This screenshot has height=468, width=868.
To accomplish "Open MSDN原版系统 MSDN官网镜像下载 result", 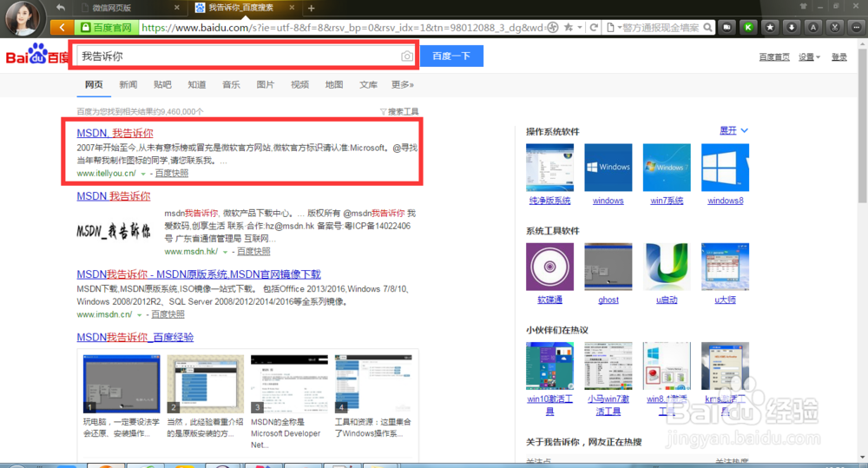I will (199, 274).
